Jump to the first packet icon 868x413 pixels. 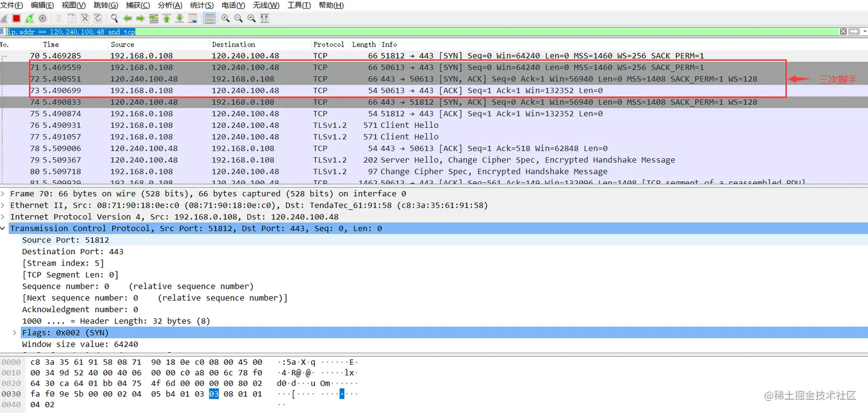tap(166, 18)
